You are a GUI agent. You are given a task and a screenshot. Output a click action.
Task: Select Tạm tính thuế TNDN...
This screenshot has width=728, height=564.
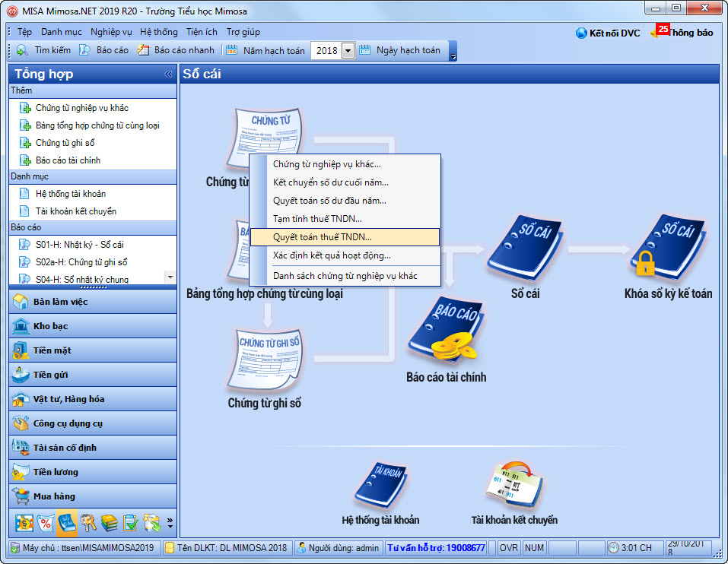pos(345,219)
